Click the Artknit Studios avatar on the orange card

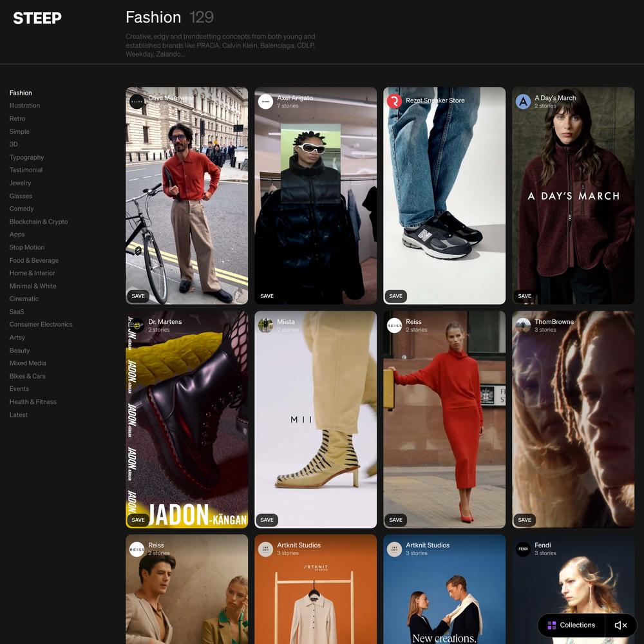pyautogui.click(x=265, y=549)
